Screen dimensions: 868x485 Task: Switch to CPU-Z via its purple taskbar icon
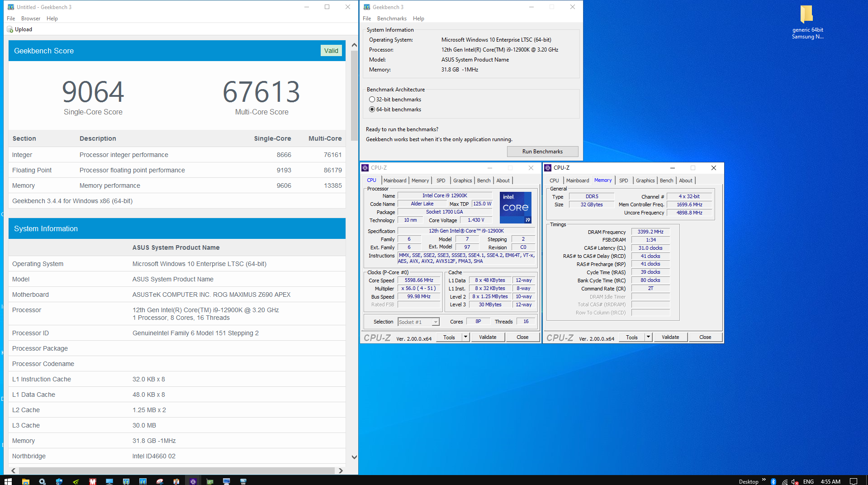pyautogui.click(x=193, y=481)
